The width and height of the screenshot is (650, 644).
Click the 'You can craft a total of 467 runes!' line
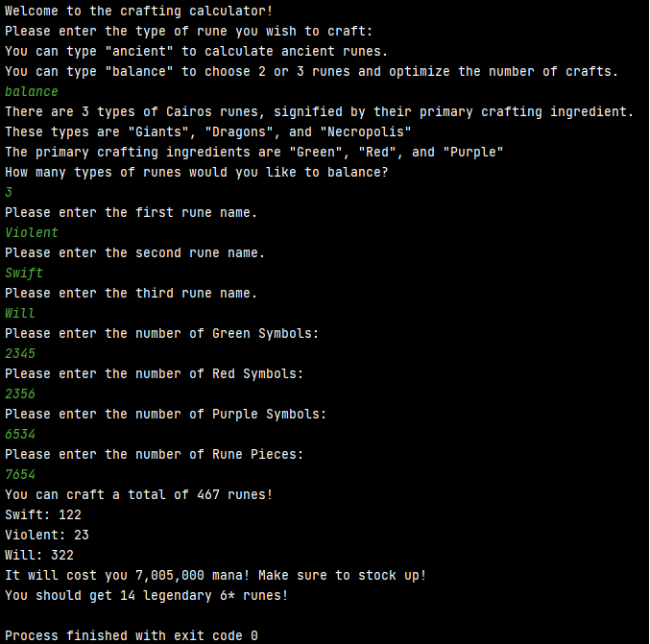(x=139, y=494)
